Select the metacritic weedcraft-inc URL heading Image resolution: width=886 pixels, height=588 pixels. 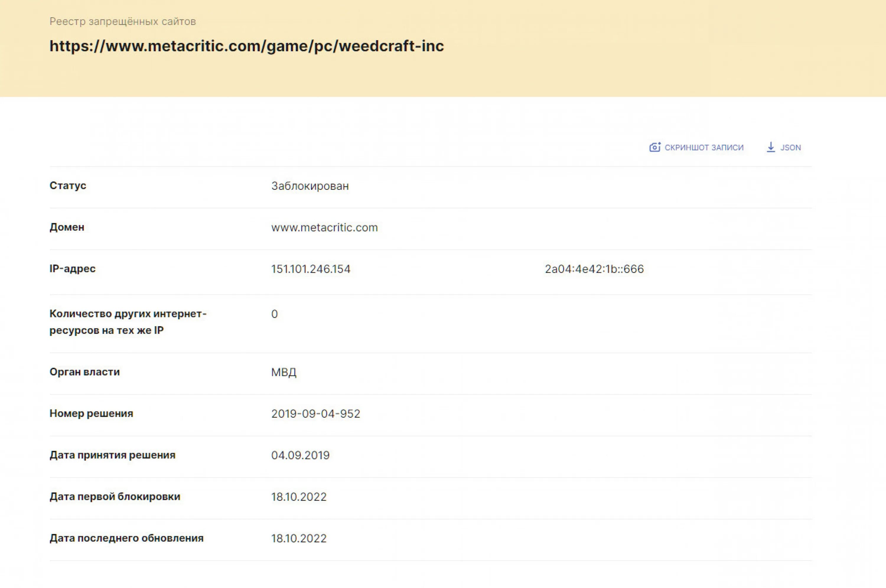[x=247, y=46]
